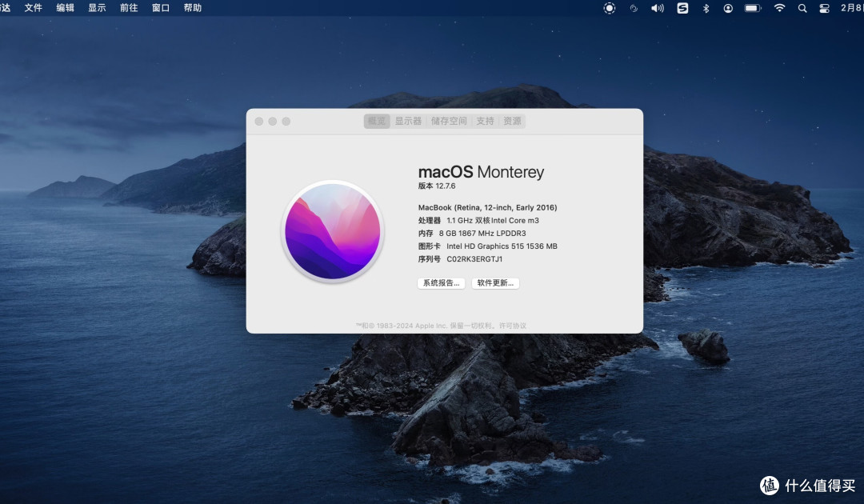Click the memory text 8 GB 1867 MHz LPDDR3
Screen dimensions: 864x504
point(482,233)
